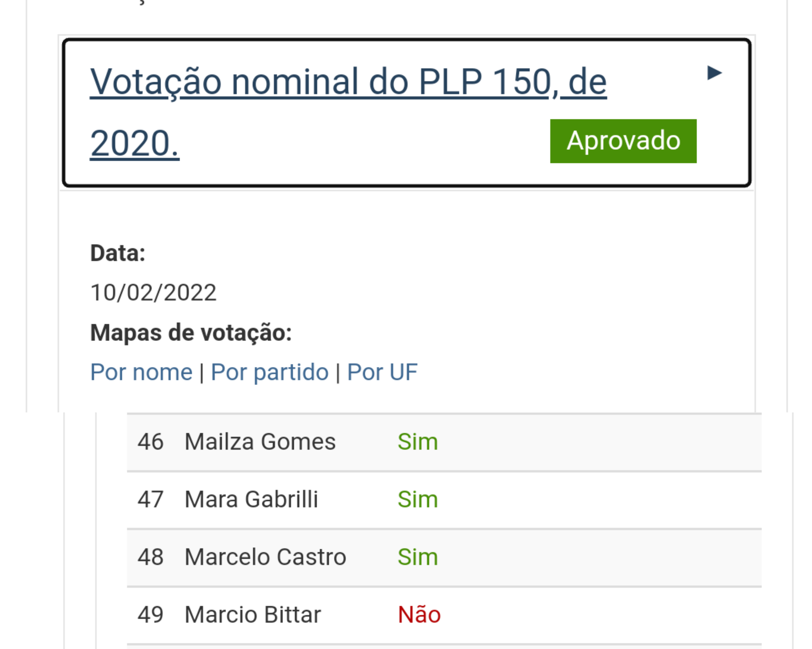Click the Mapas de votação: heading
This screenshot has width=812, height=649.
tap(191, 333)
